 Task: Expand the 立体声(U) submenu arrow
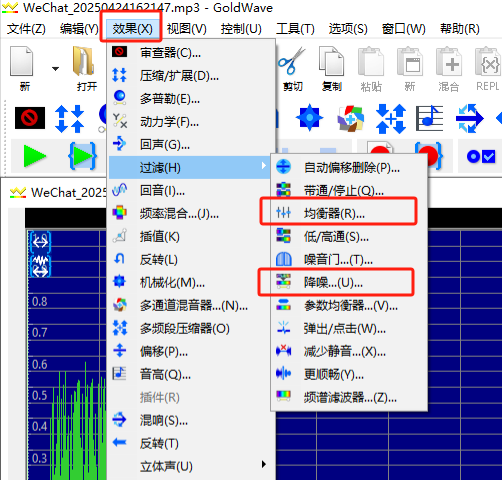point(263,464)
